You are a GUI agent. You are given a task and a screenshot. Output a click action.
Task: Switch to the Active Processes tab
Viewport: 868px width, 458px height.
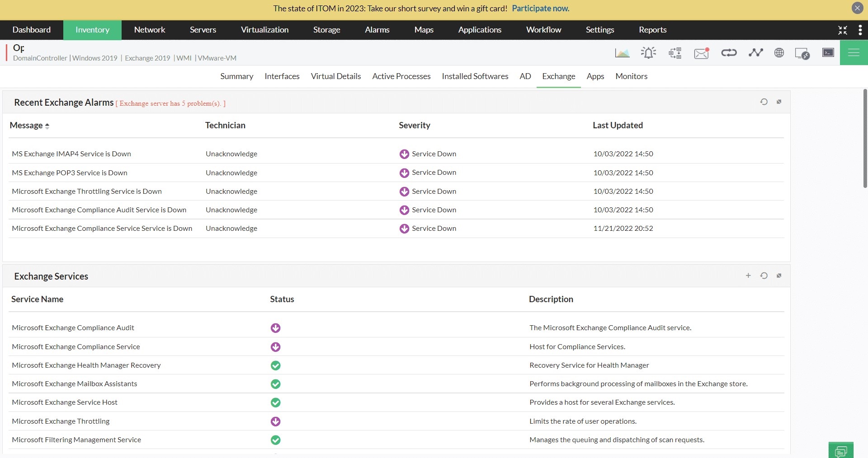pyautogui.click(x=401, y=76)
